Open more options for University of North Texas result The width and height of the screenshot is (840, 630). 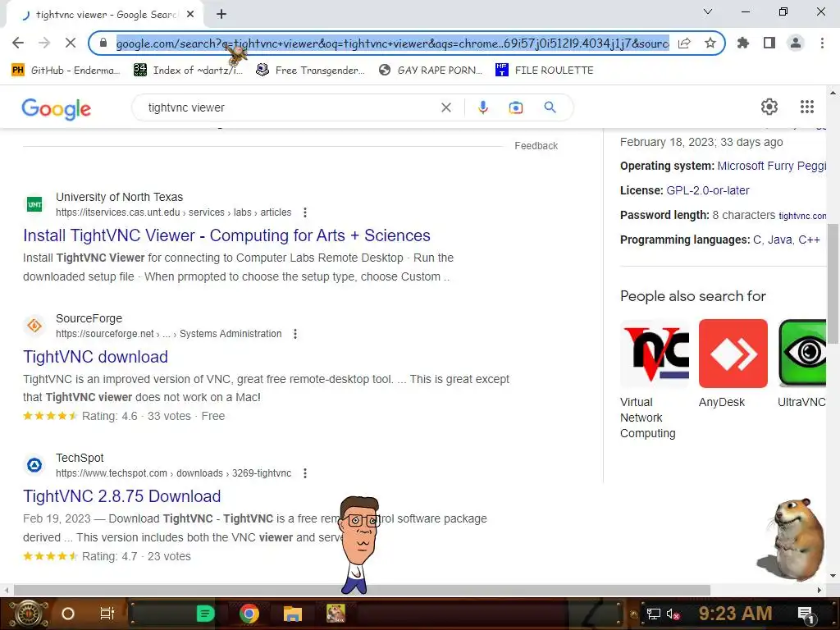click(305, 212)
